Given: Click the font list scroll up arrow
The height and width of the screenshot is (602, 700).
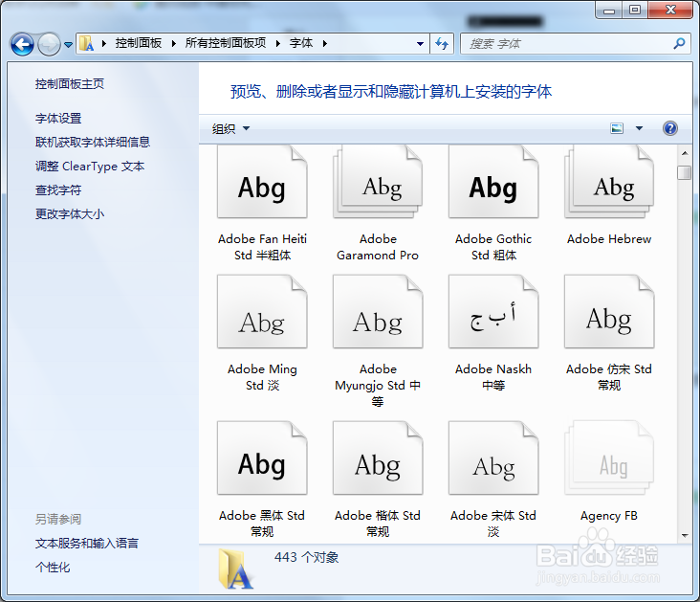Looking at the screenshot, I should (x=685, y=153).
